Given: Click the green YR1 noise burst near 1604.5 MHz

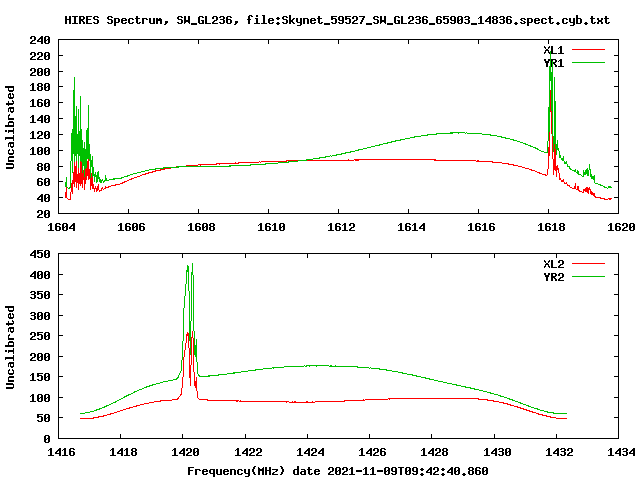Looking at the screenshot, I should pos(80,131).
